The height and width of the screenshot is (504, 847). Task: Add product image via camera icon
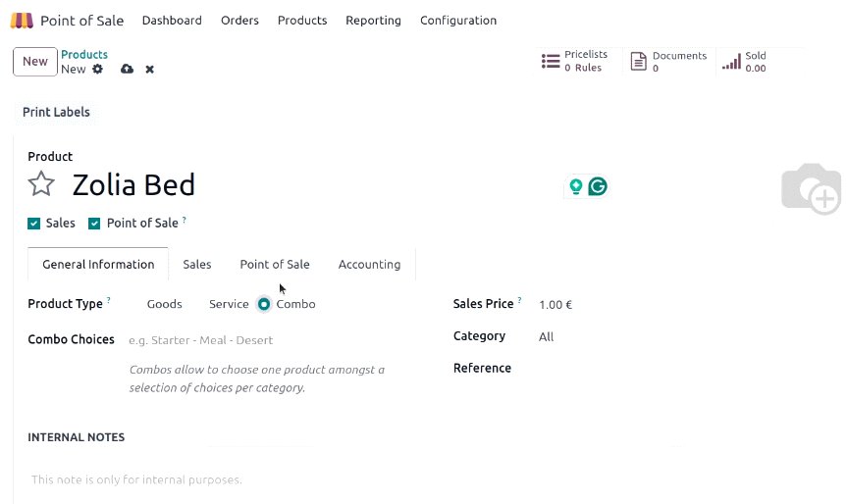812,188
